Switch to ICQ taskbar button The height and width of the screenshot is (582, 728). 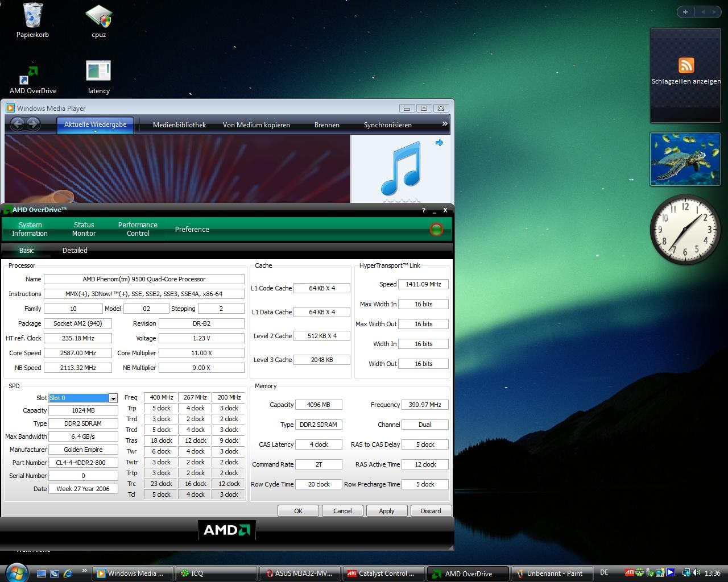(216, 573)
